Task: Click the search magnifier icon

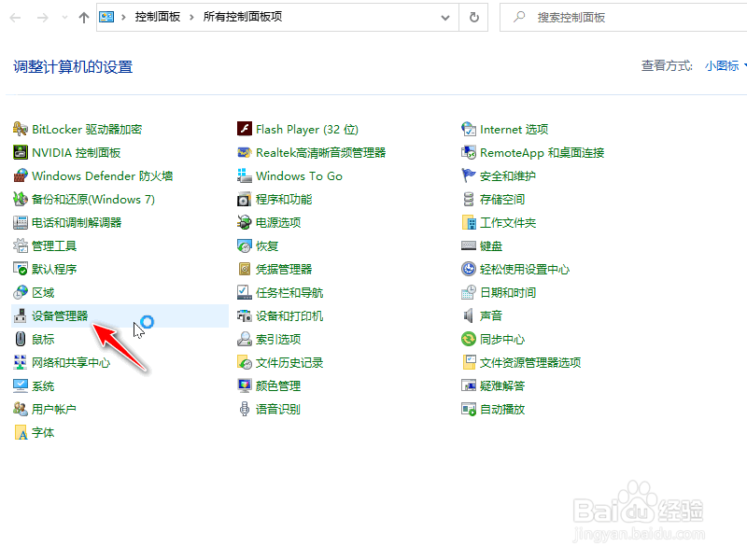Action: pyautogui.click(x=519, y=17)
